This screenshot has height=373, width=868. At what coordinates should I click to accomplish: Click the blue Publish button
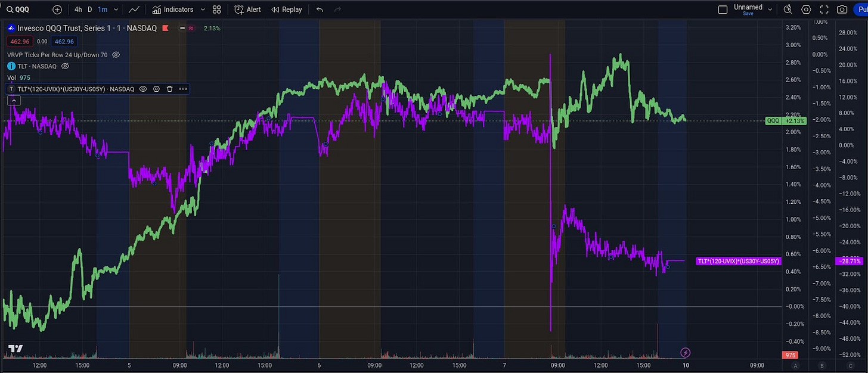[x=861, y=10]
